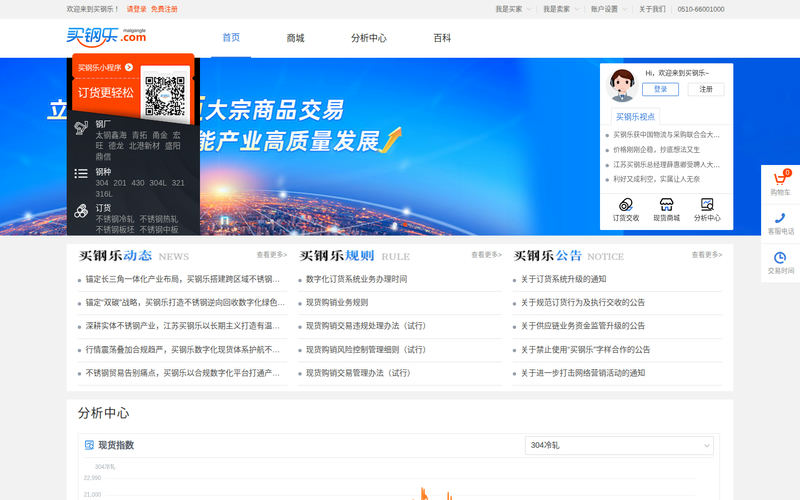Click the customer service phone icon
This screenshot has height=500, width=800.
[780, 218]
